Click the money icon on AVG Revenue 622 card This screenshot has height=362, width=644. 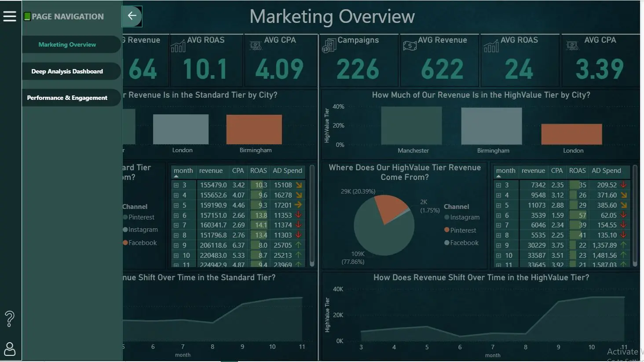coord(410,45)
